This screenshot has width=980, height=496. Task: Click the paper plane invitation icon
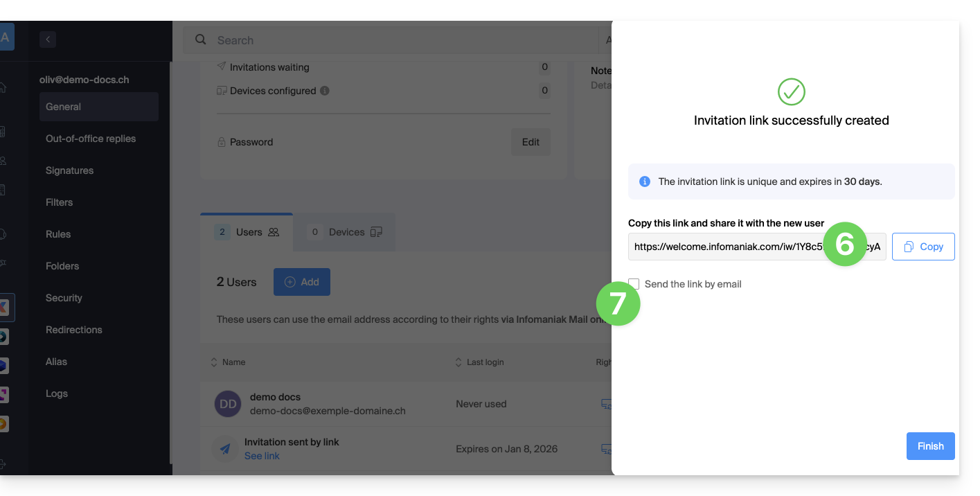(225, 449)
